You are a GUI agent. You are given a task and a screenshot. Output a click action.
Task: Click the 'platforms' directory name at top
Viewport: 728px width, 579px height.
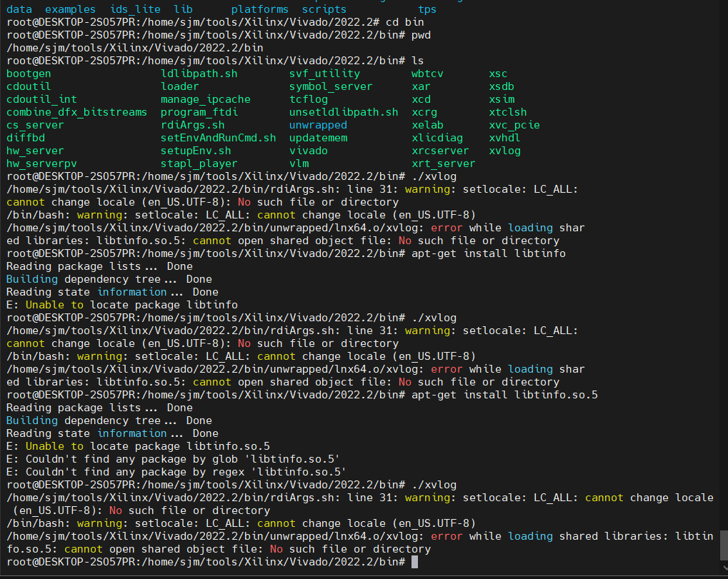[259, 9]
